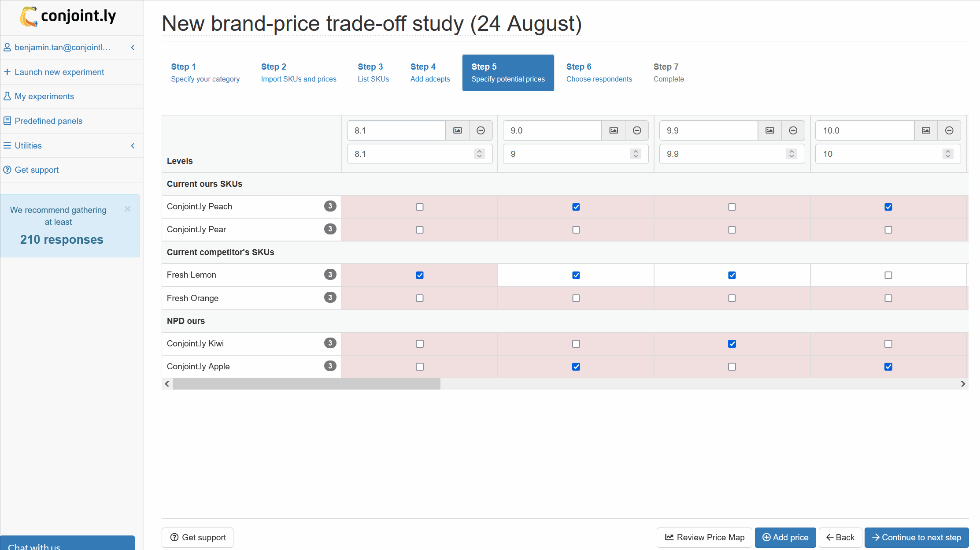Image resolution: width=980 pixels, height=550 pixels.
Task: Open the Review Price Map button
Action: [704, 537]
